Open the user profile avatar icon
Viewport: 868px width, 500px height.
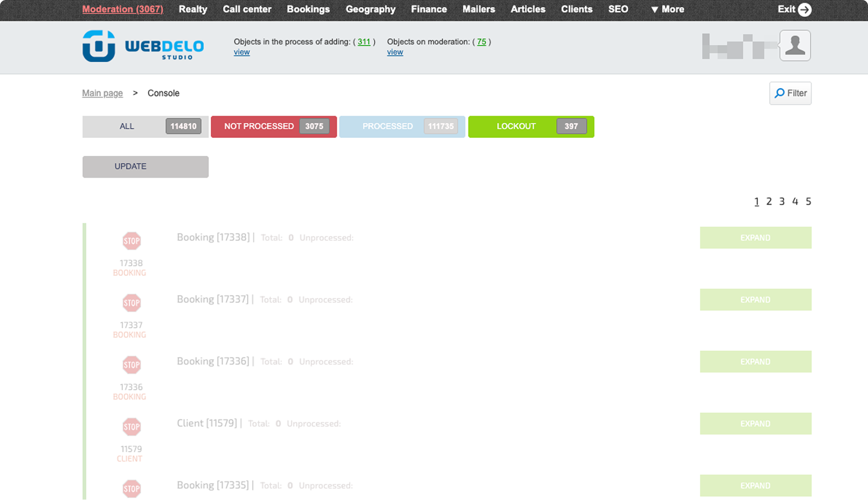795,46
